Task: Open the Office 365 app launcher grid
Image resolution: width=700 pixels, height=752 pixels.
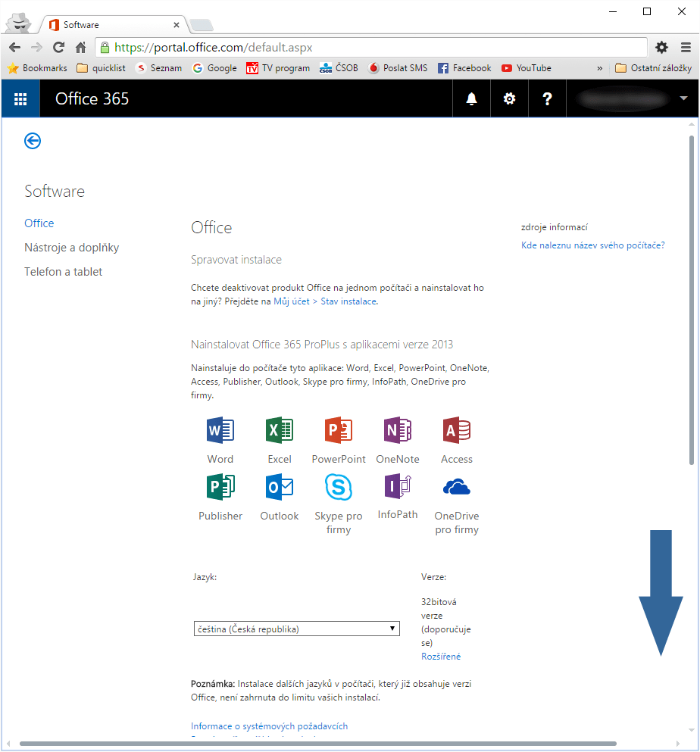Action: click(20, 98)
